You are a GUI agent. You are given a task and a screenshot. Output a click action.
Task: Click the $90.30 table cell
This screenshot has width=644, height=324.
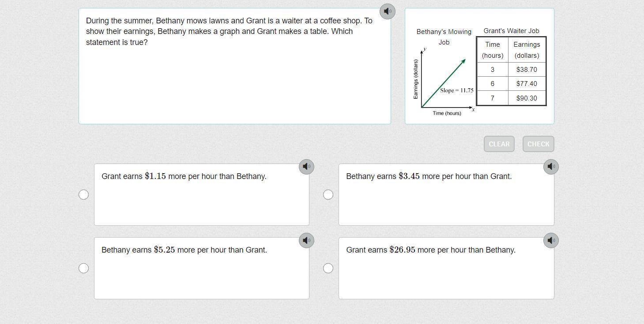(527, 98)
